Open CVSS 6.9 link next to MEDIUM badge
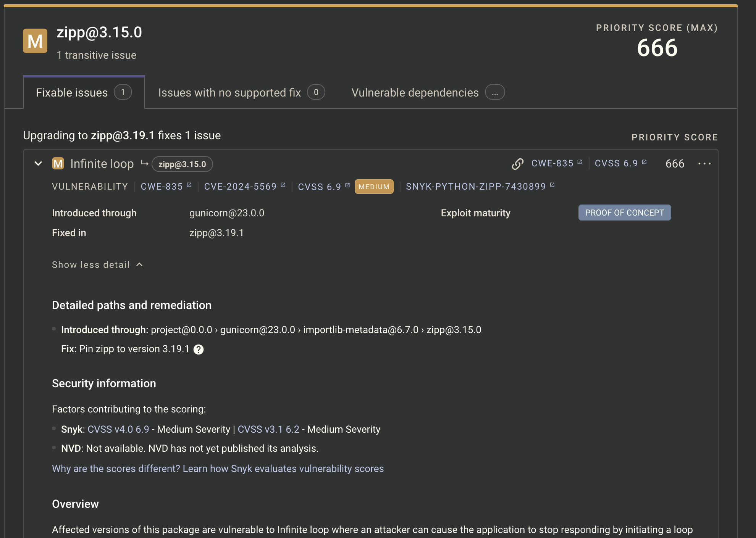The width and height of the screenshot is (756, 538). point(324,187)
